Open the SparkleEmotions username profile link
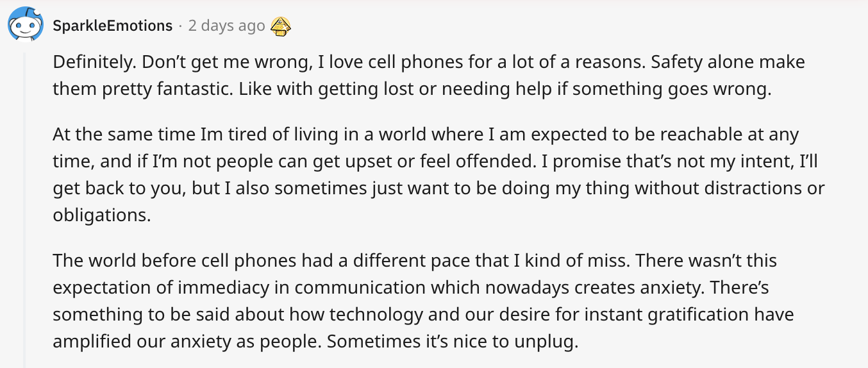 113,26
